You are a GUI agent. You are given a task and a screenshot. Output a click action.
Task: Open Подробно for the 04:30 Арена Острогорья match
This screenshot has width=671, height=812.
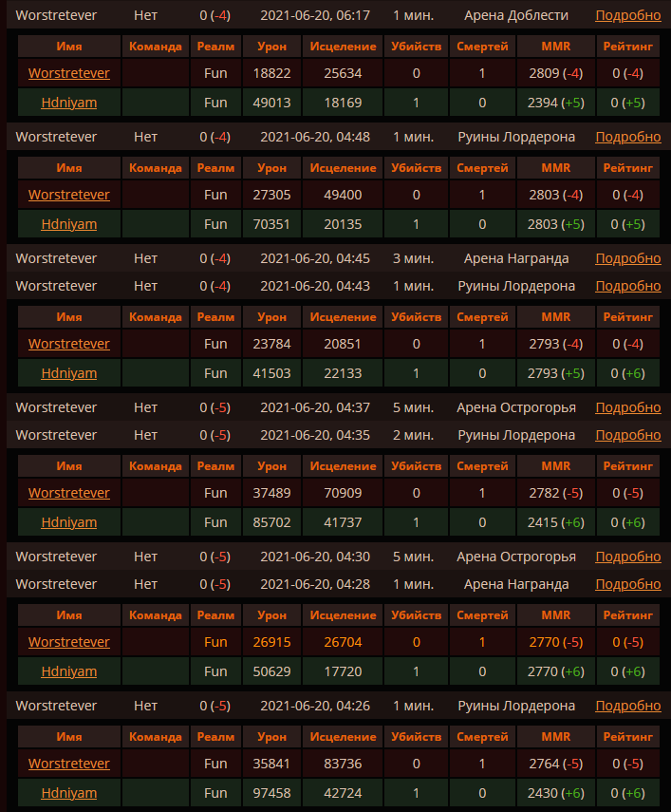627,557
